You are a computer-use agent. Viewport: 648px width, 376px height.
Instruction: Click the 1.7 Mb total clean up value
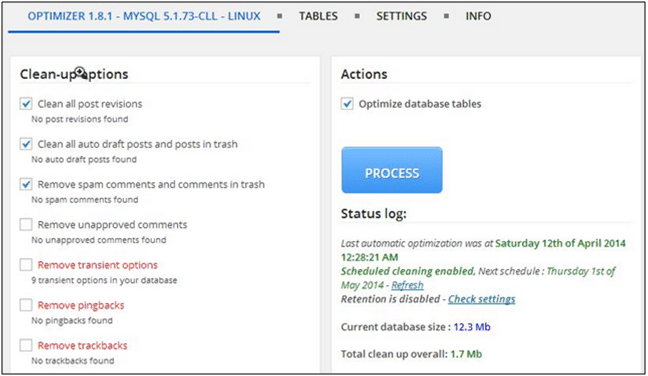click(466, 354)
